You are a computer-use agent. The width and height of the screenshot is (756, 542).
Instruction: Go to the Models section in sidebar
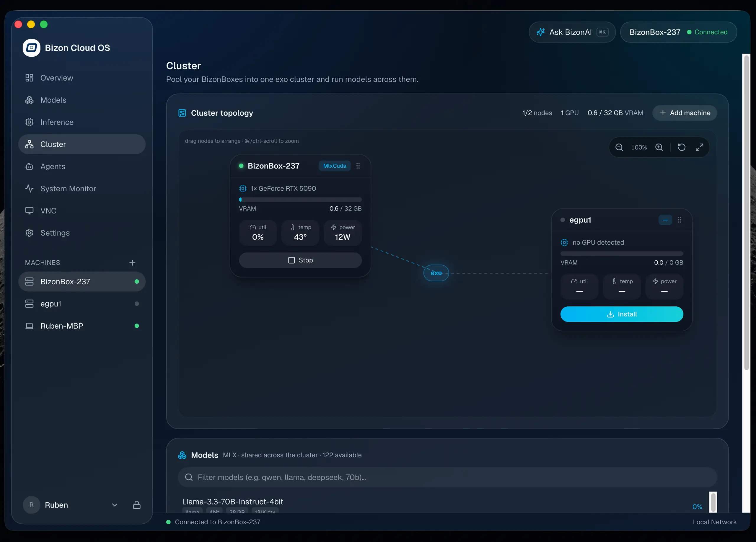(82, 100)
